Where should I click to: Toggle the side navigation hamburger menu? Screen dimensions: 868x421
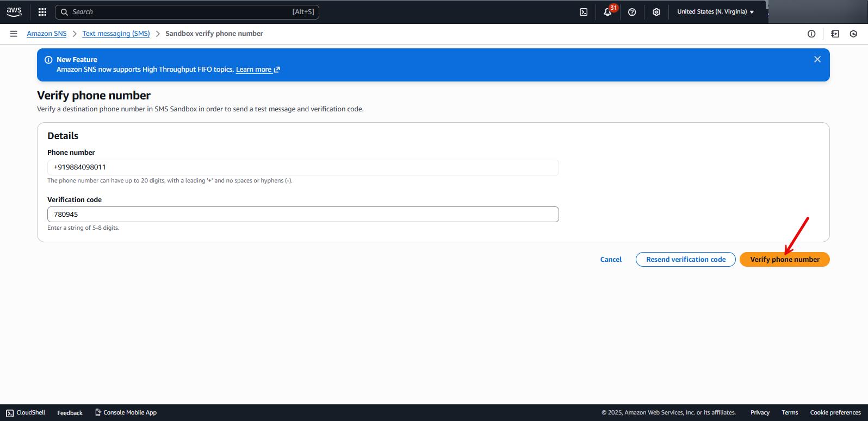(14, 34)
